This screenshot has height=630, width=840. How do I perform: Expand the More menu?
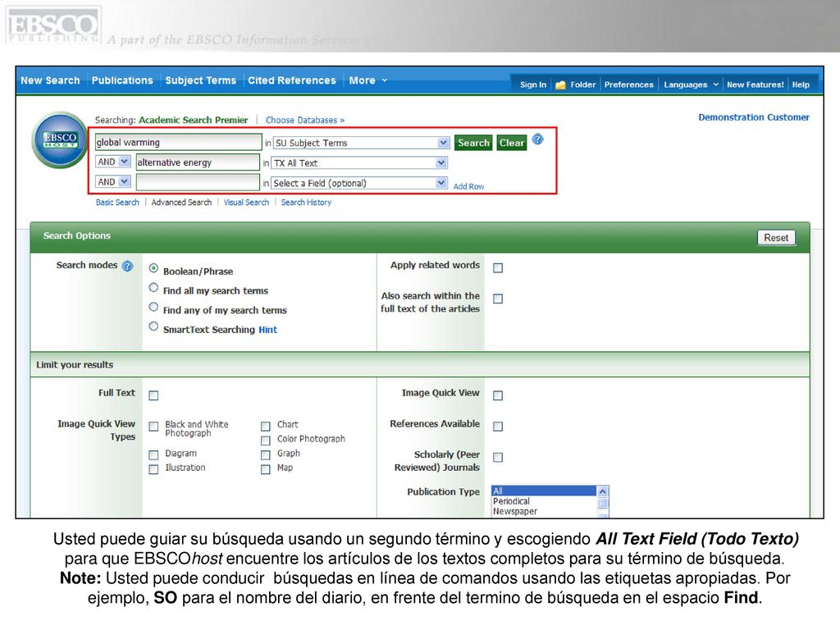[x=367, y=80]
